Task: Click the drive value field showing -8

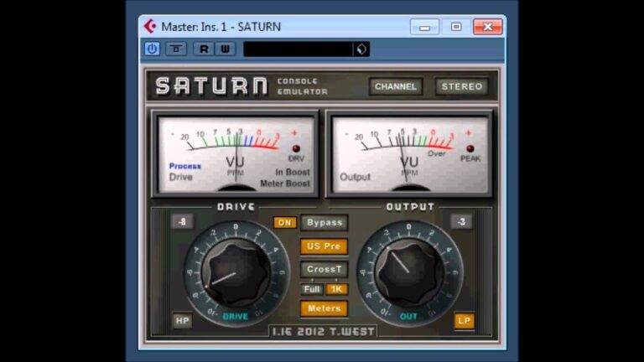Action: click(182, 221)
